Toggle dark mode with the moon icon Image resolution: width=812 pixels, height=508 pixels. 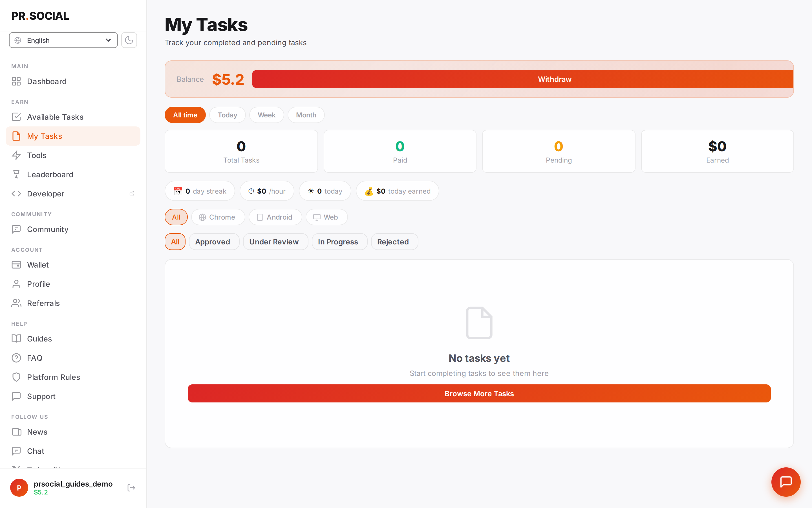pos(129,40)
